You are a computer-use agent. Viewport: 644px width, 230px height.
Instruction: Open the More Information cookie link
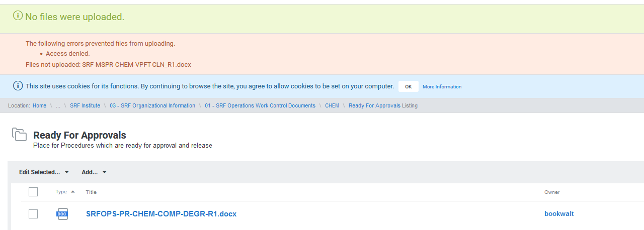click(442, 87)
